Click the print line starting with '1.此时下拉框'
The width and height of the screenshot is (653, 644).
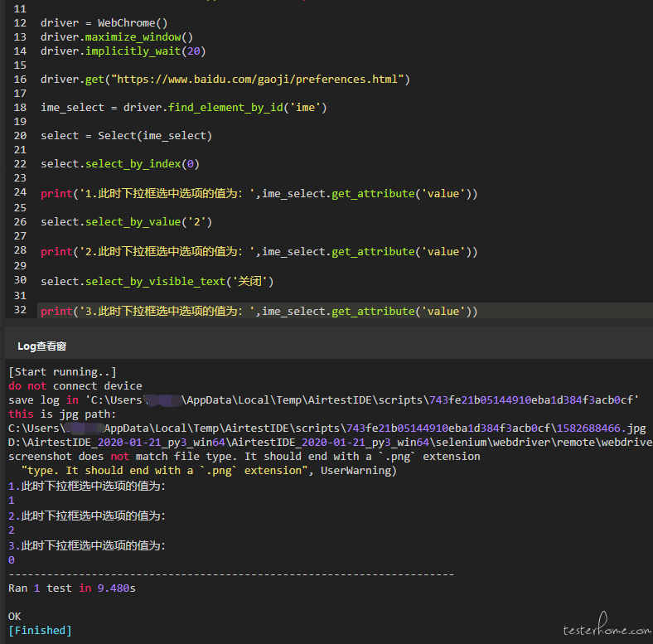pyautogui.click(x=259, y=194)
